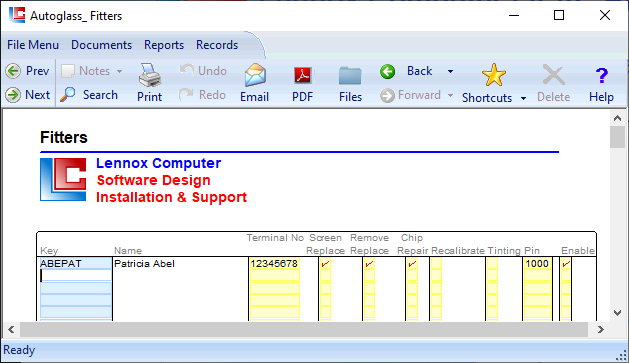This screenshot has width=629, height=363.
Task: Open the Files folder
Action: click(350, 83)
